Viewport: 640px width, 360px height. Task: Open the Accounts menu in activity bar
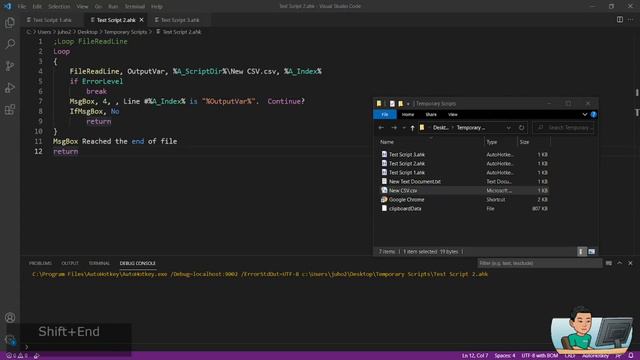[10, 318]
